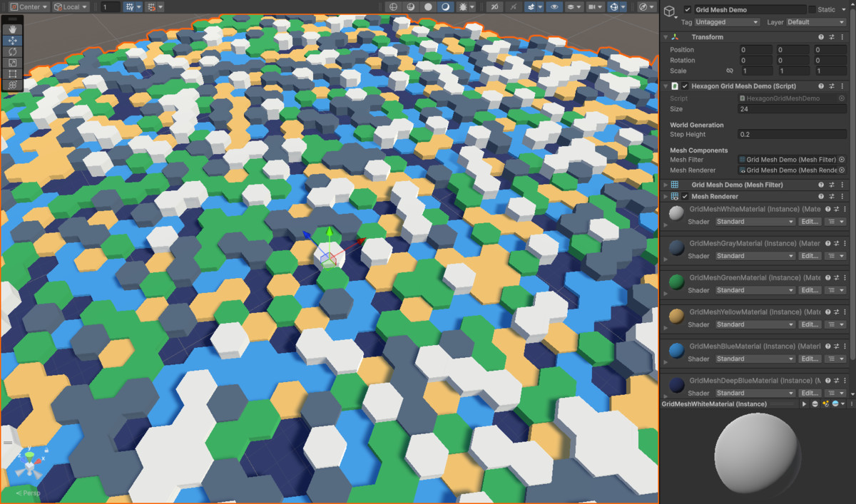
Task: Deactivate Grid Mesh Demo with its inspector checkbox
Action: 687,10
